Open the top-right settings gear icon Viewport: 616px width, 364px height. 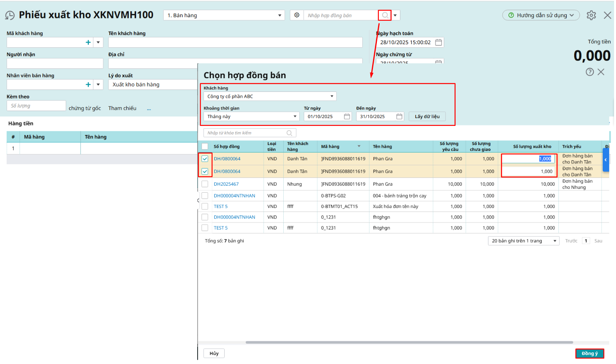click(x=591, y=15)
